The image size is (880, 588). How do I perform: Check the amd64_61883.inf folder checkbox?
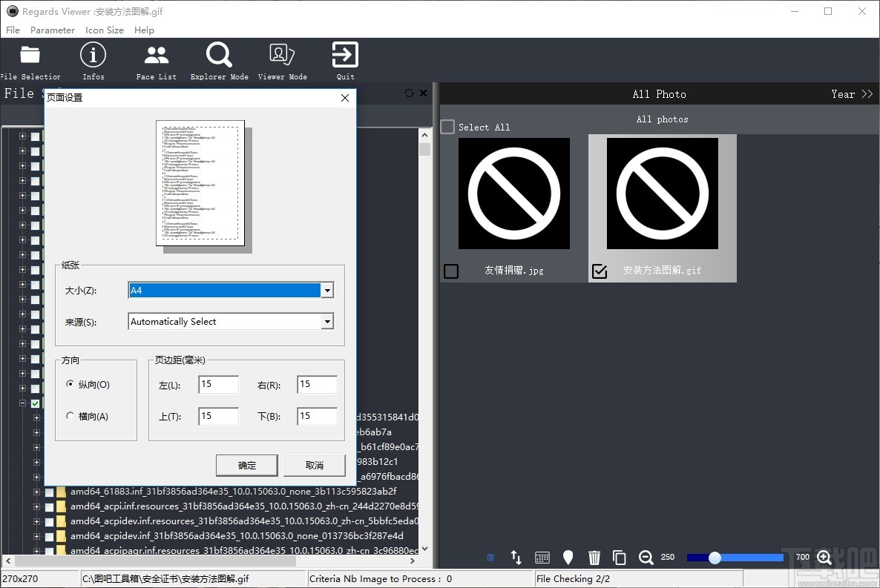[x=49, y=492]
